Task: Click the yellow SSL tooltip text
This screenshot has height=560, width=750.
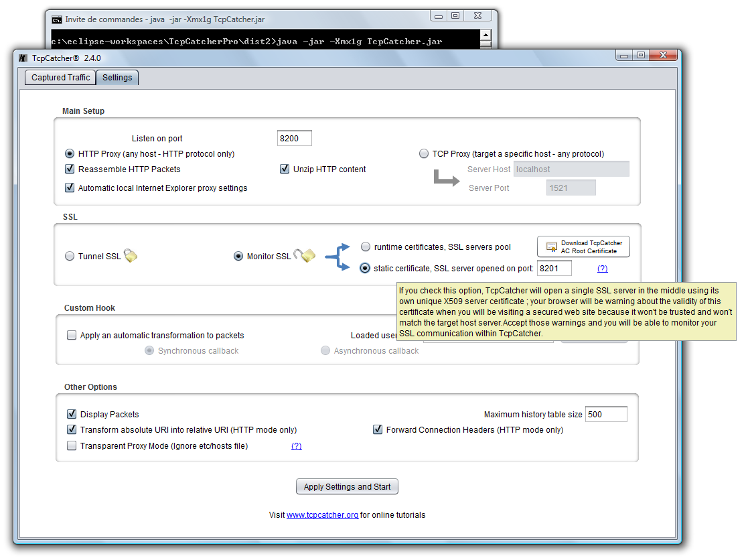Action: pyautogui.click(x=567, y=311)
